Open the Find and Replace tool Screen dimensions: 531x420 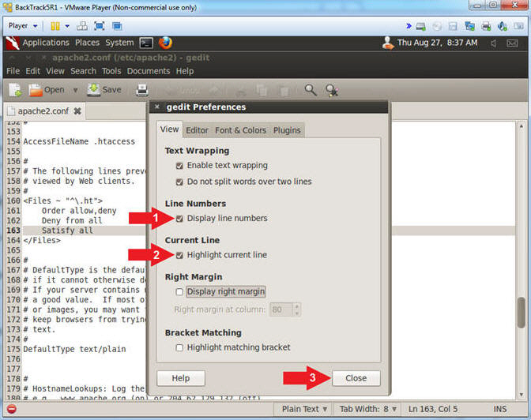(x=332, y=90)
